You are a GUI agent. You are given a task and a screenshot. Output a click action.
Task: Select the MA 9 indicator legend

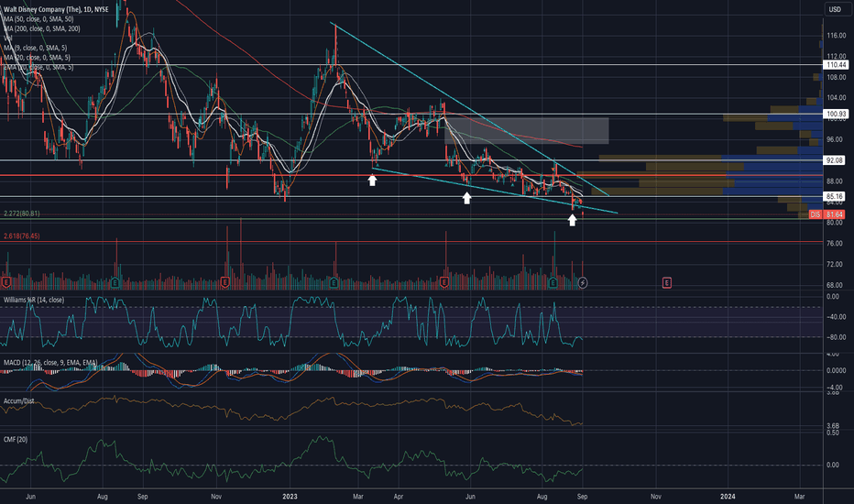(x=37, y=48)
